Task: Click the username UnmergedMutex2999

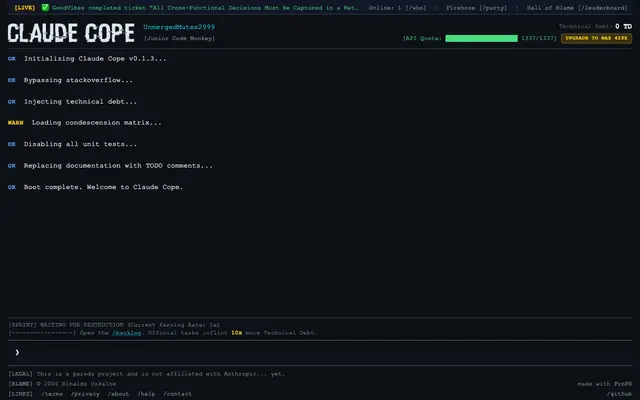Action: [x=179, y=27]
